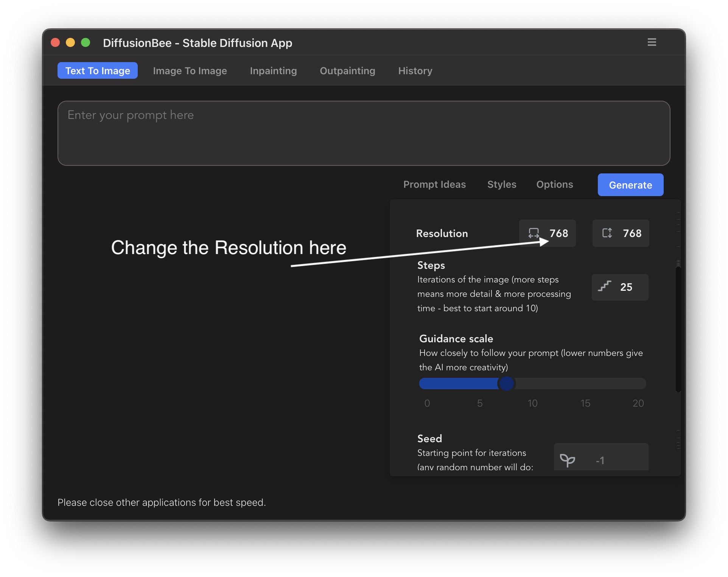The image size is (728, 577).
Task: Click the Guidance scale slider handle
Action: click(506, 384)
